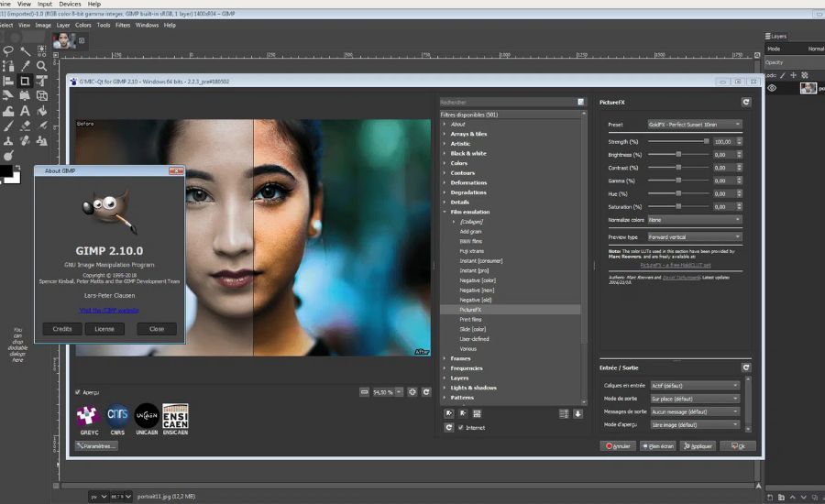Open the Preset dropdown

(x=695, y=124)
